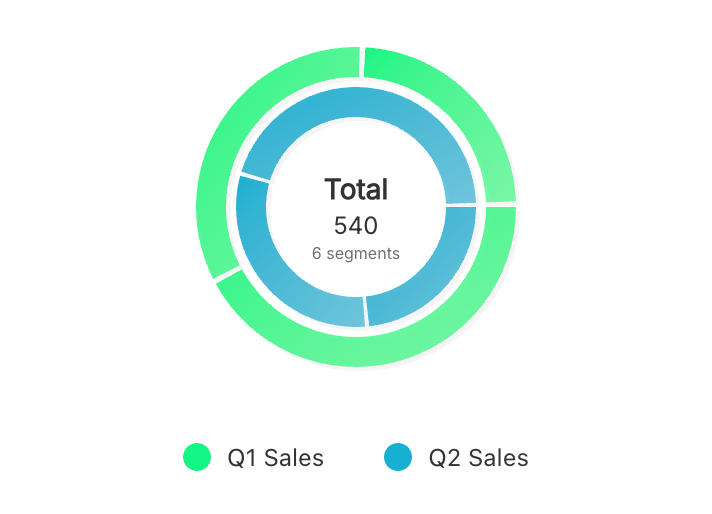Image resolution: width=712 pixels, height=514 pixels.
Task: Hide Q2 Sales using its blue legend marker
Action: (398, 458)
